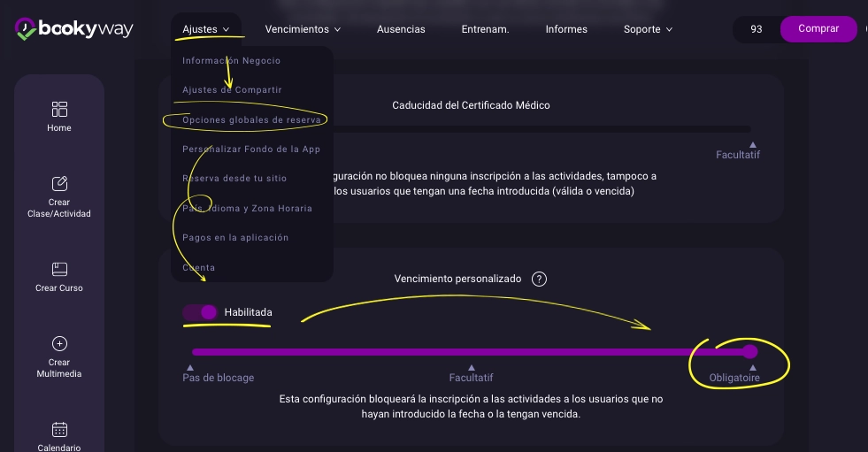Open Home from the sidebar icon
Image resolution: width=868 pixels, height=452 pixels.
point(59,109)
